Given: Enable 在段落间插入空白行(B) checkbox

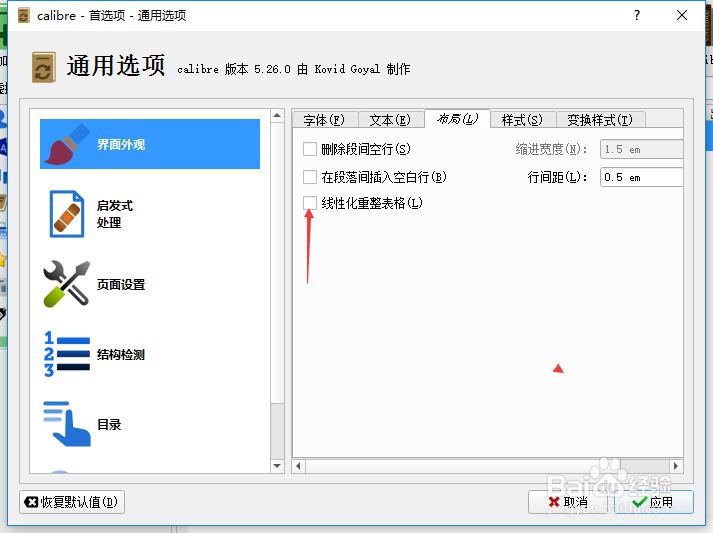Looking at the screenshot, I should pos(310,177).
